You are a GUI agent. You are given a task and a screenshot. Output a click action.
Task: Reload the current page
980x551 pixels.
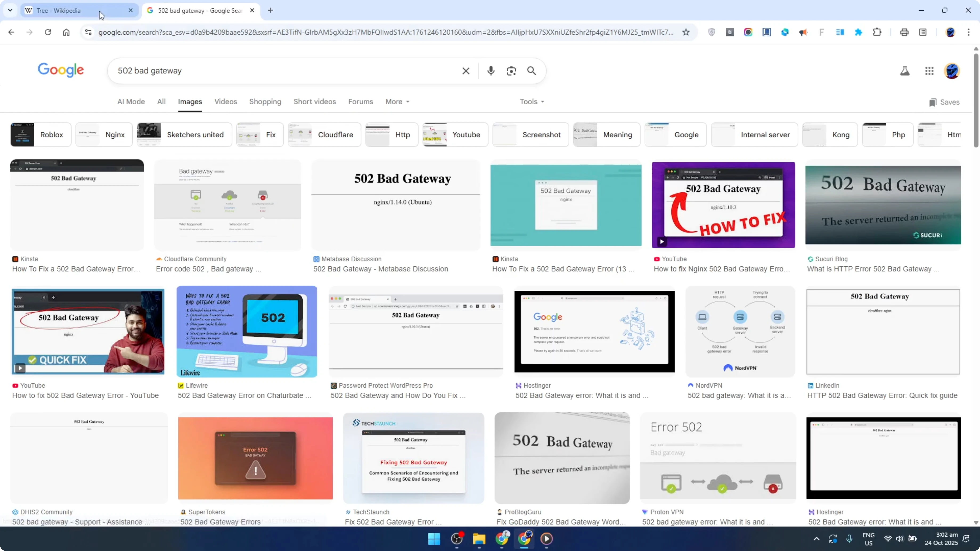[x=48, y=32]
